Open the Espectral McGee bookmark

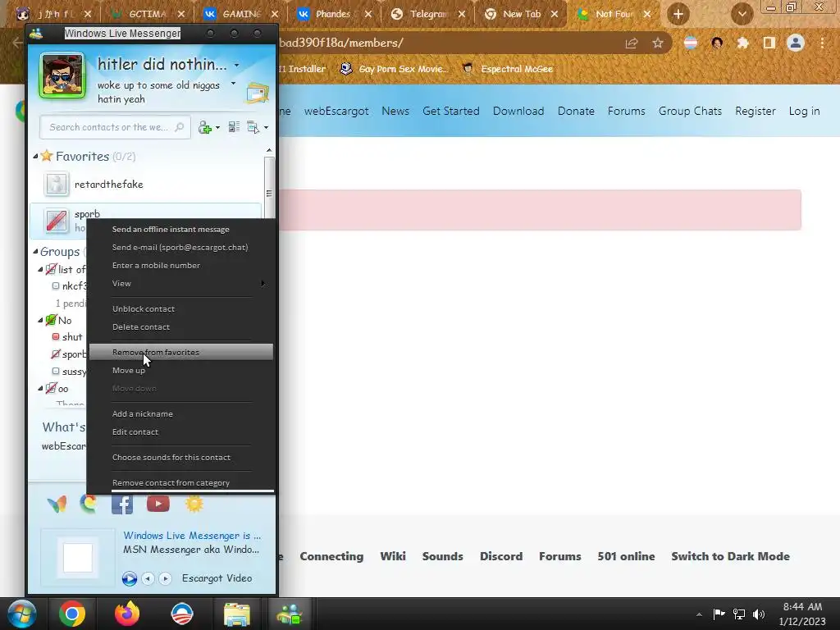point(508,69)
